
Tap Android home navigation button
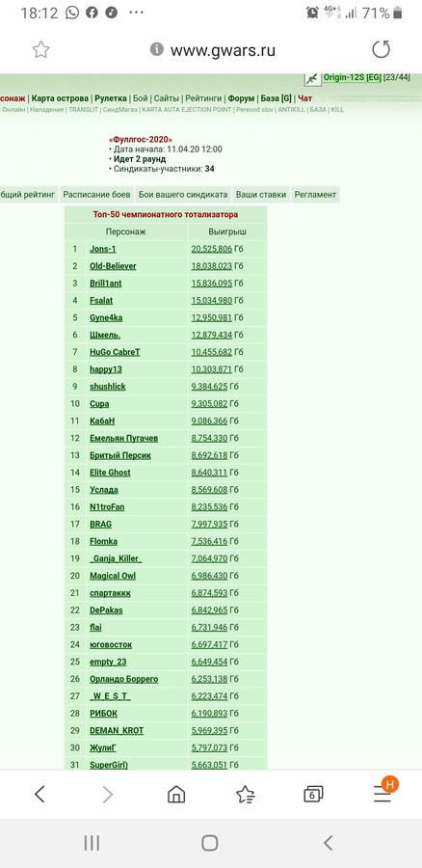click(x=210, y=843)
